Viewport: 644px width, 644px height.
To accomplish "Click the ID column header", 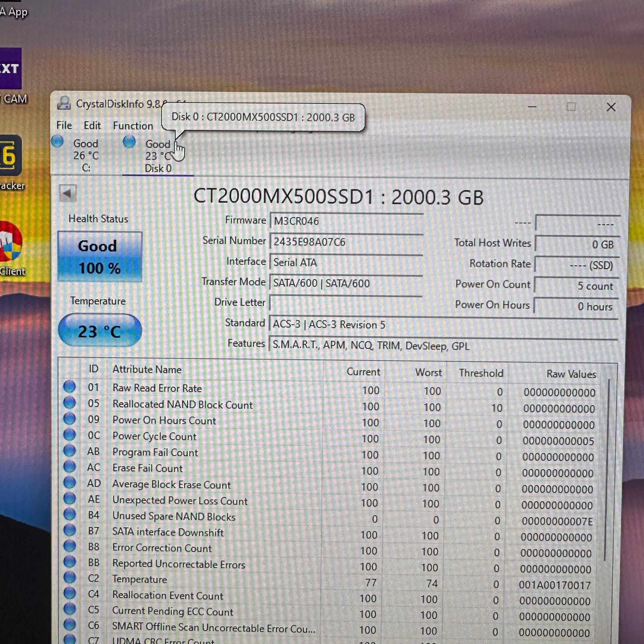I will point(94,369).
